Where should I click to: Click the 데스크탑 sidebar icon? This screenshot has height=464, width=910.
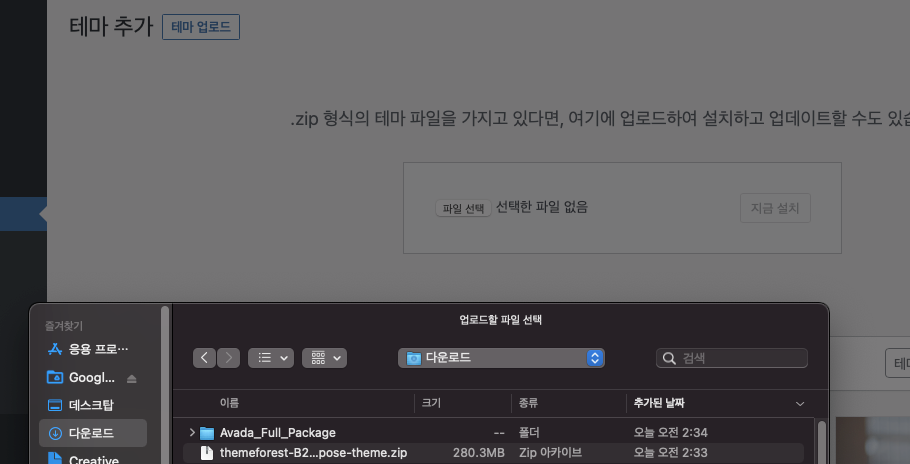pos(55,405)
